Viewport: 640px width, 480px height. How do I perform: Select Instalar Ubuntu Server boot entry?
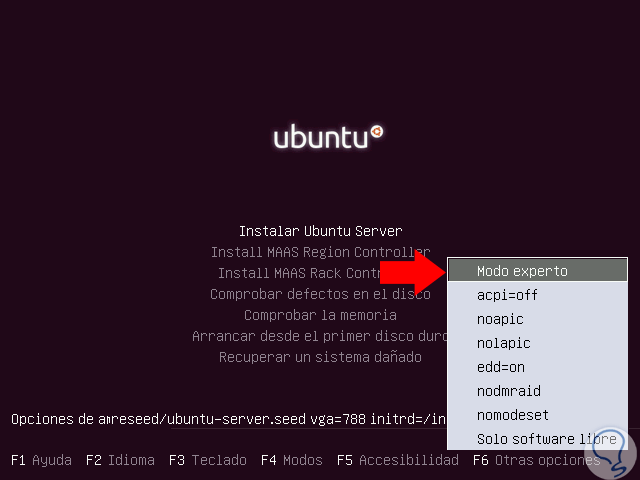320,231
